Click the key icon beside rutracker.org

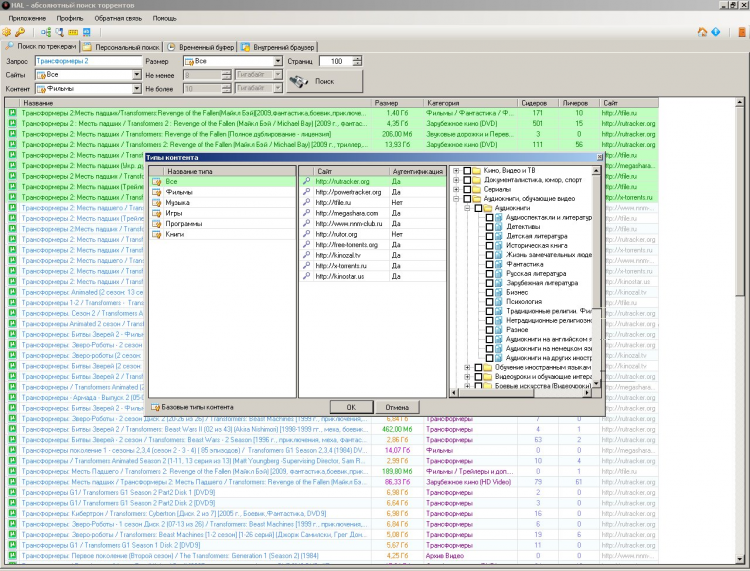307,181
